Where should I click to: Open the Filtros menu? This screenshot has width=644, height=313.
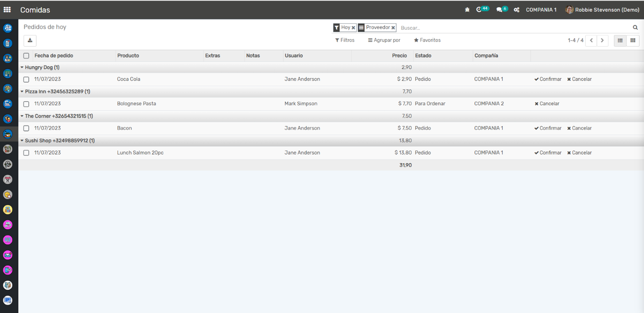pyautogui.click(x=344, y=40)
